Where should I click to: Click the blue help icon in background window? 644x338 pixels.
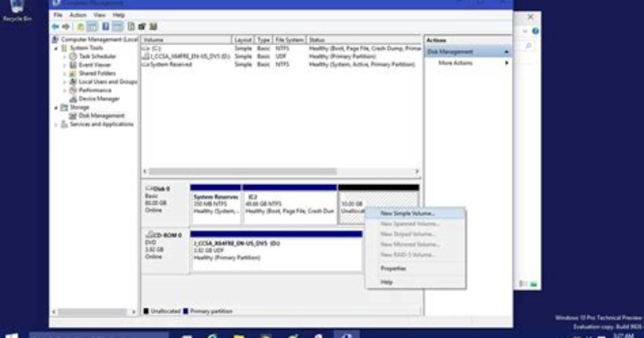click(536, 31)
